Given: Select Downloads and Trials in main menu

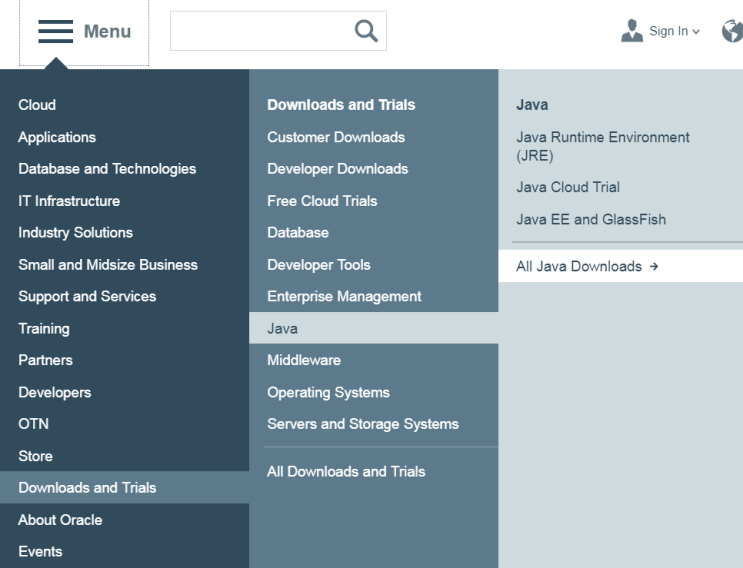Looking at the screenshot, I should tap(87, 488).
